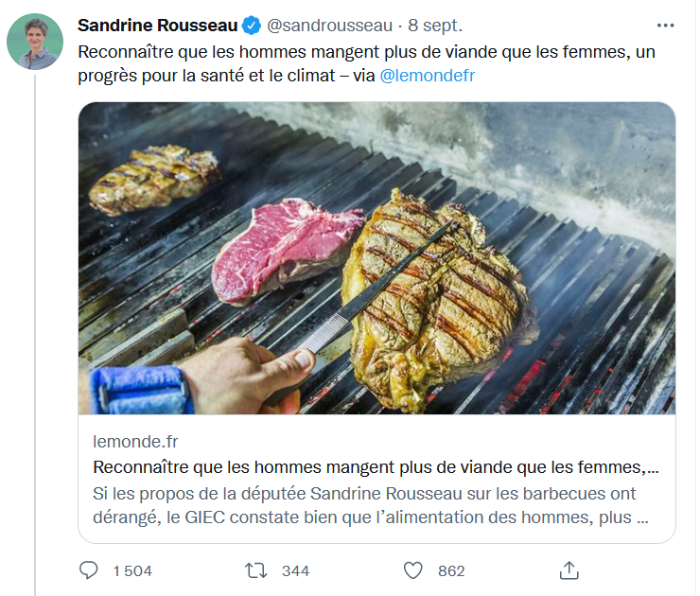Open the 8 sept. tweet timestamp
The image size is (700, 596).
435,26
